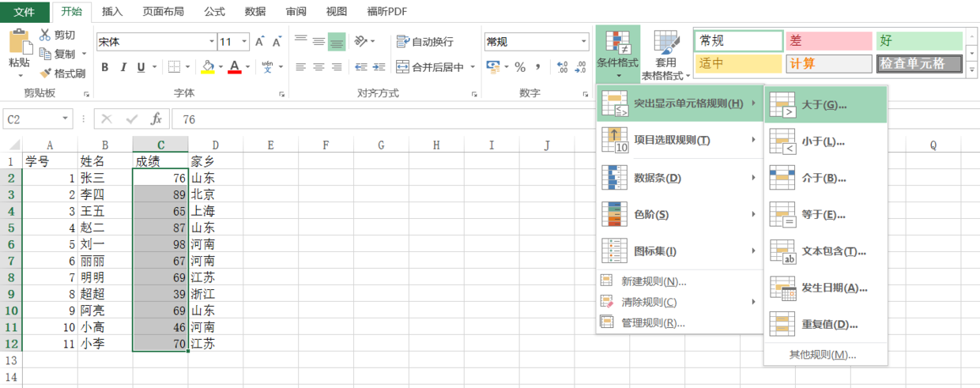The height and width of the screenshot is (388, 980).
Task: Open Icon Sets (图标集) submenu
Action: (x=680, y=251)
